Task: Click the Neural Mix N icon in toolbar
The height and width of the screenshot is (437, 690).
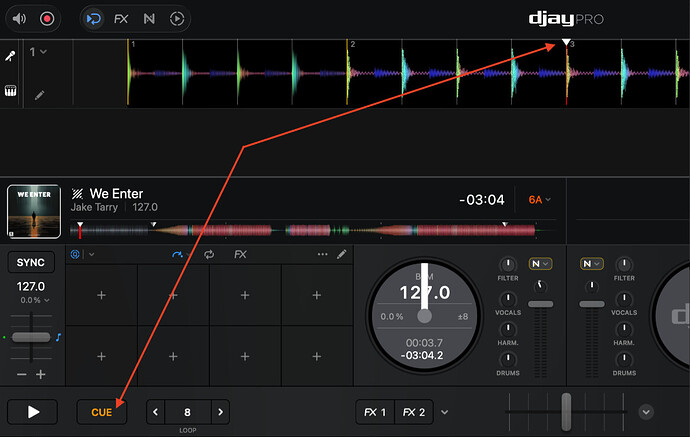Action: pos(148,19)
